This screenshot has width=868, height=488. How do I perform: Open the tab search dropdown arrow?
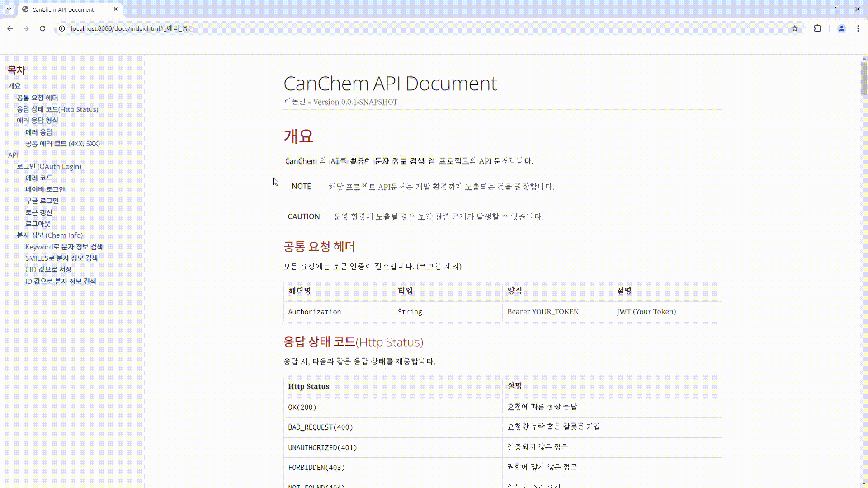9,9
